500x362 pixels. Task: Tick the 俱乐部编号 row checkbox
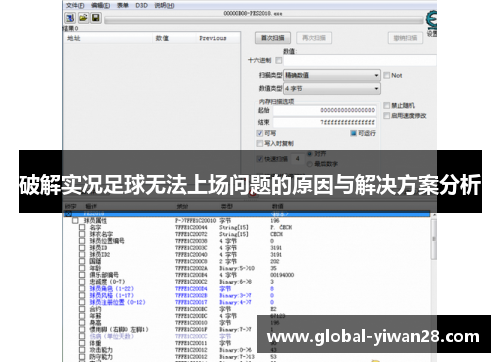point(82,275)
